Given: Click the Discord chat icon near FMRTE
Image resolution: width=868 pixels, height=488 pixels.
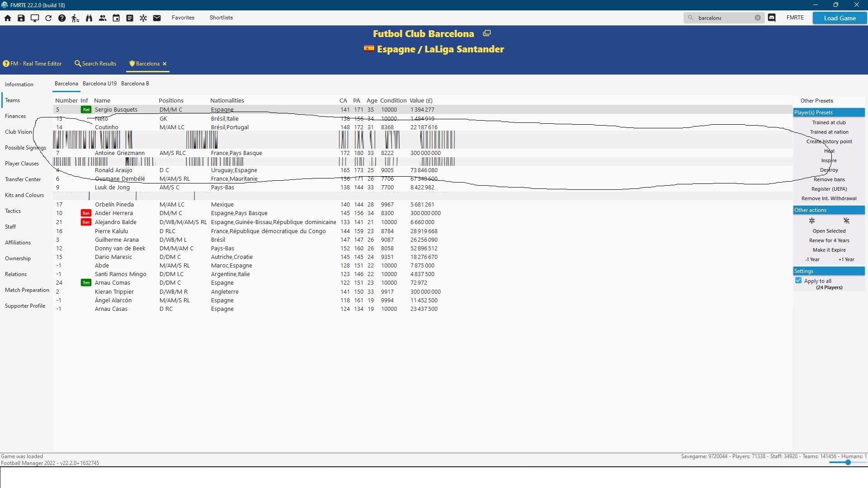Looking at the screenshot, I should 772,18.
